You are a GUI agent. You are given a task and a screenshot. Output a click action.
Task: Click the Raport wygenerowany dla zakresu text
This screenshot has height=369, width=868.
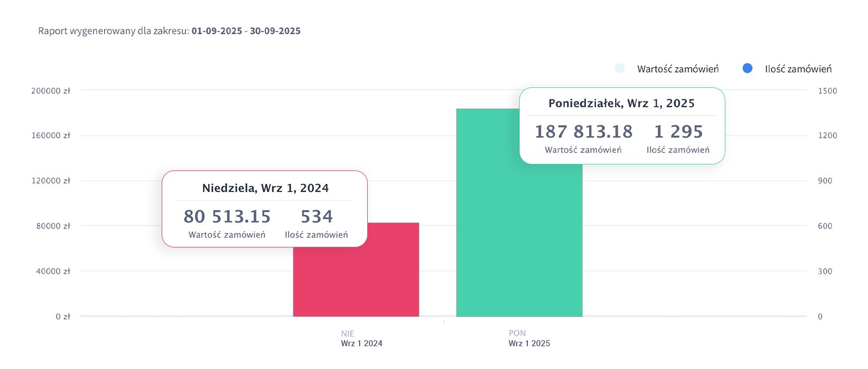point(113,31)
